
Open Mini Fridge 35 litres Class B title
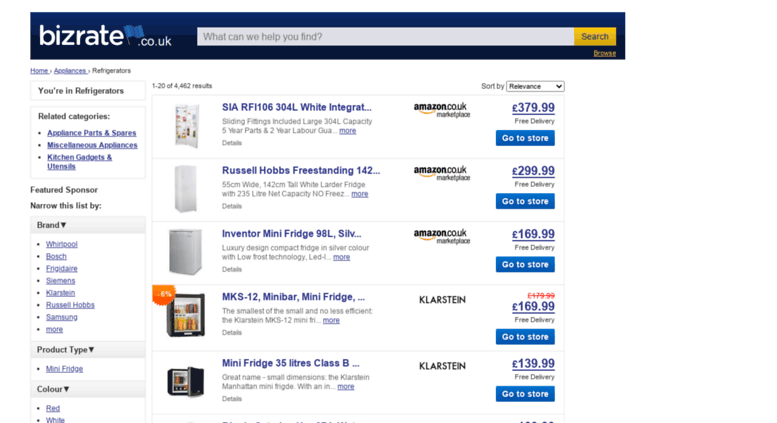click(290, 363)
